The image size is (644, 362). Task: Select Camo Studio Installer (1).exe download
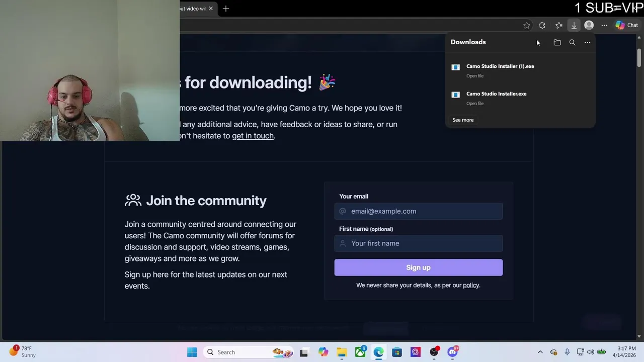coord(500,66)
